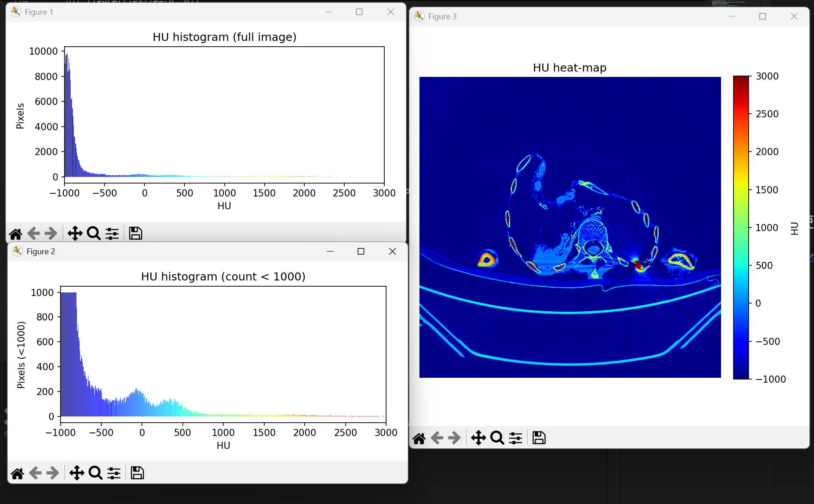Open subplot configuration sliders in Figure 3

(x=516, y=438)
